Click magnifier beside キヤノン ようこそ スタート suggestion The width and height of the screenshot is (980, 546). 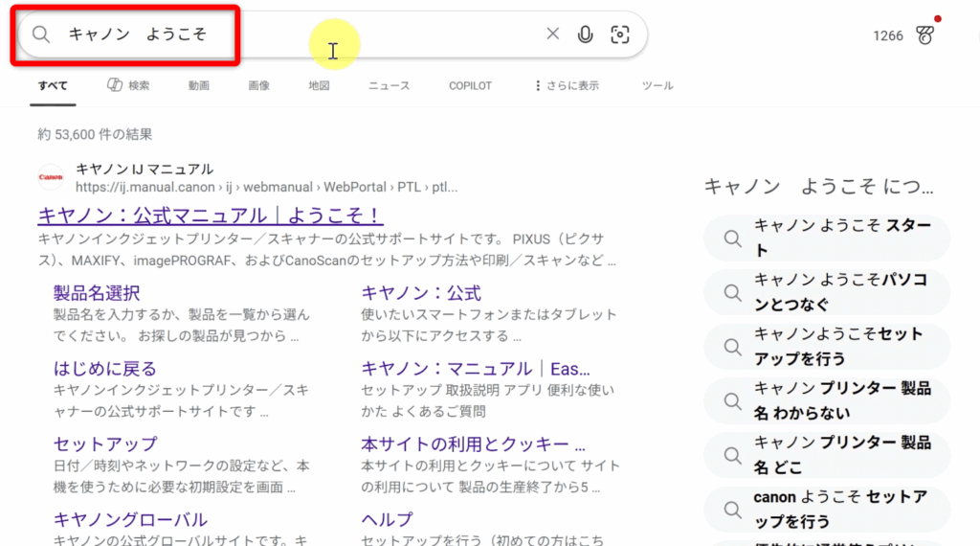pos(732,239)
